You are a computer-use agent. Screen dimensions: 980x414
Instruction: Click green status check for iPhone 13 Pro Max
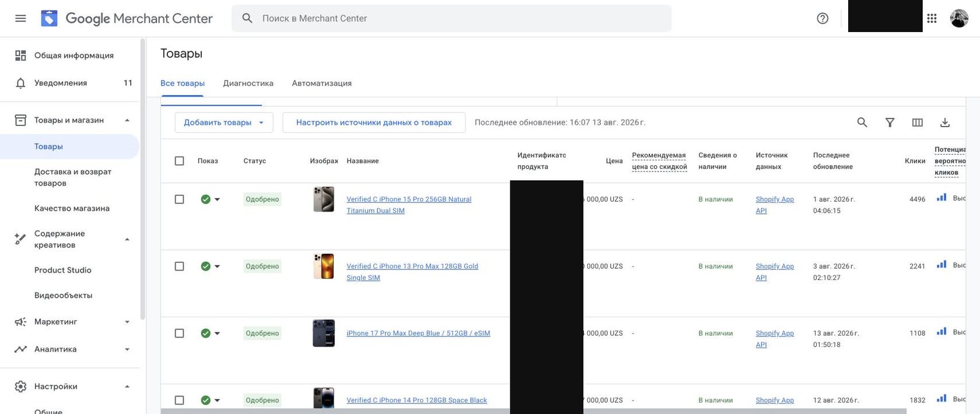pyautogui.click(x=205, y=266)
